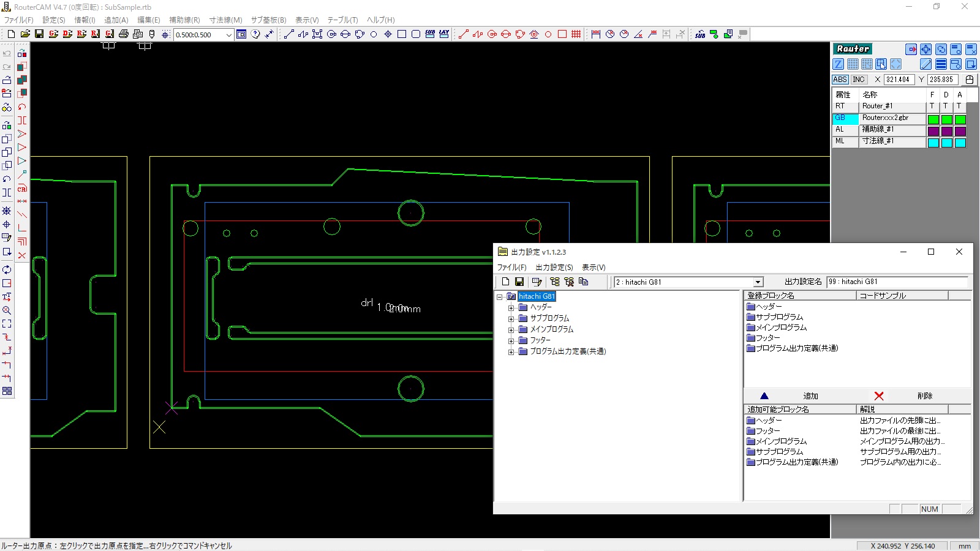Open the existing file folder icon
The image size is (980, 551).
25,34
